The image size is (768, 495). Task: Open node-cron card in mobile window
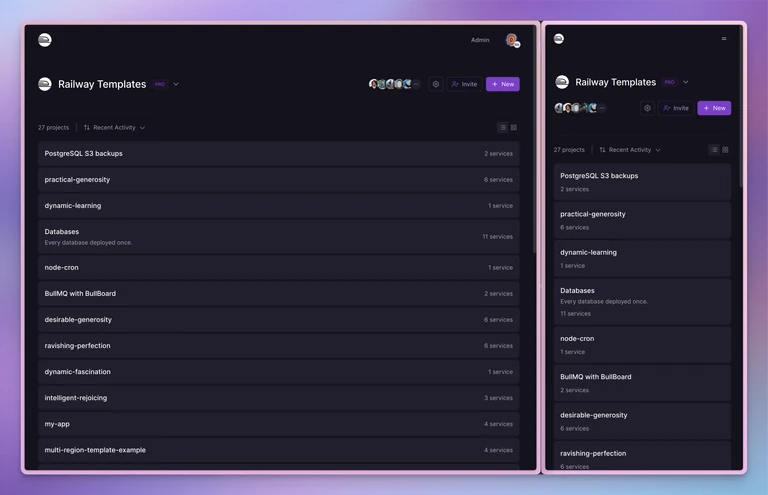[642, 345]
